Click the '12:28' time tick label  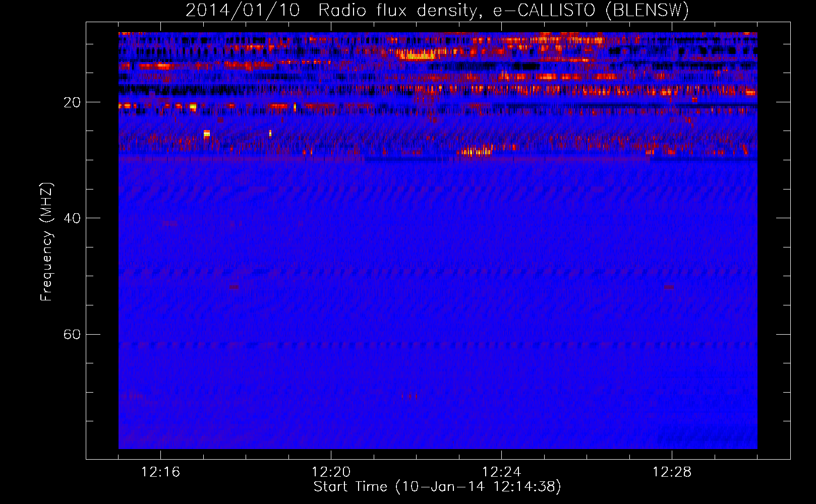672,472
